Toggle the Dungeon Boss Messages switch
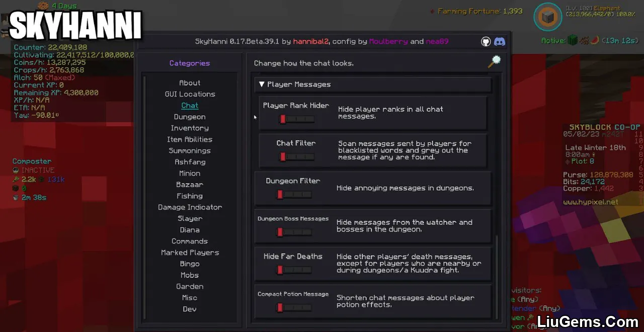Image resolution: width=644 pixels, height=332 pixels. (294, 232)
